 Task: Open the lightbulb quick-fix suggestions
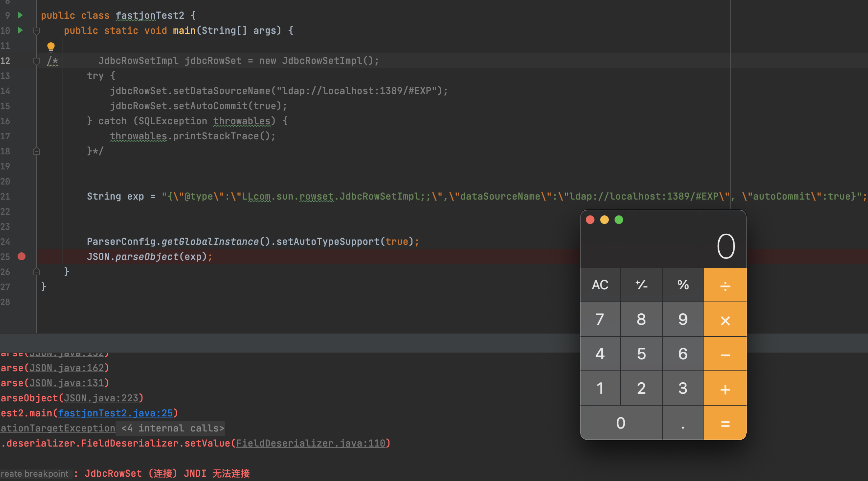[51, 47]
